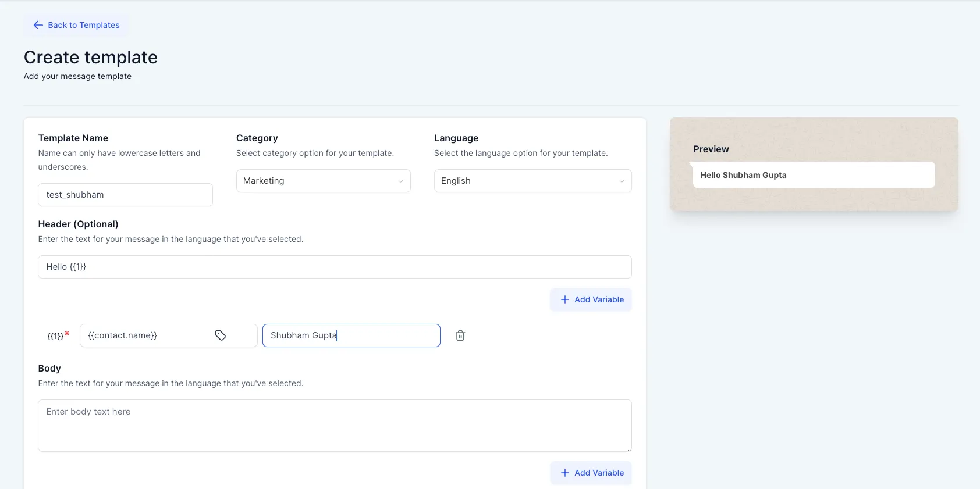The height and width of the screenshot is (489, 980).
Task: Click the tag icon in contact.name field
Action: (221, 335)
